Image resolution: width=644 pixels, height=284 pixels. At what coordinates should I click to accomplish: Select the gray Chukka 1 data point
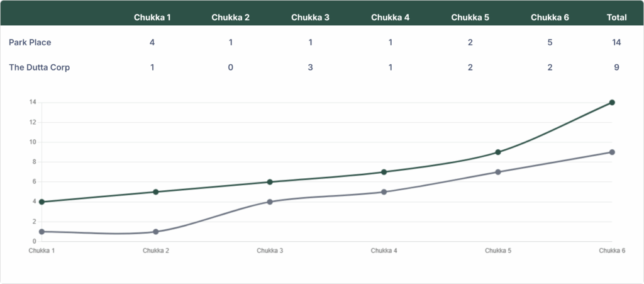coord(42,232)
